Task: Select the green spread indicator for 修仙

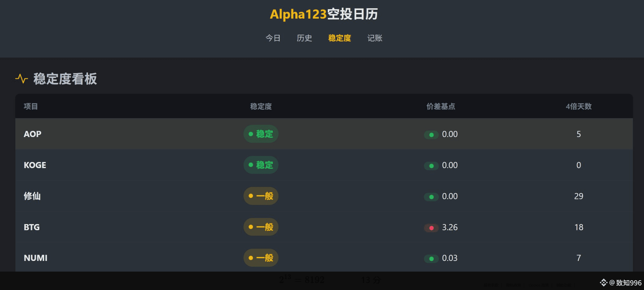Action: point(431,197)
